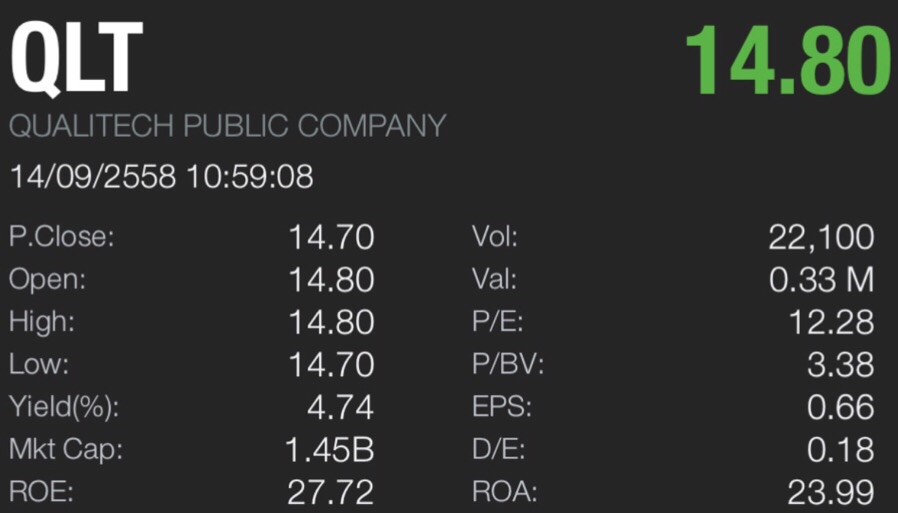Tap the Mkt Cap value 1.45B
The width and height of the screenshot is (898, 513).
[330, 449]
